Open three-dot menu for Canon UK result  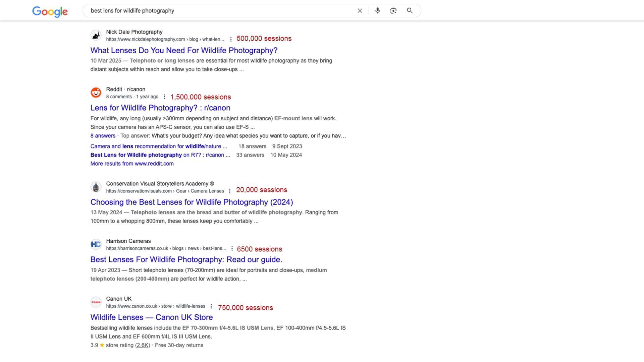click(x=211, y=306)
